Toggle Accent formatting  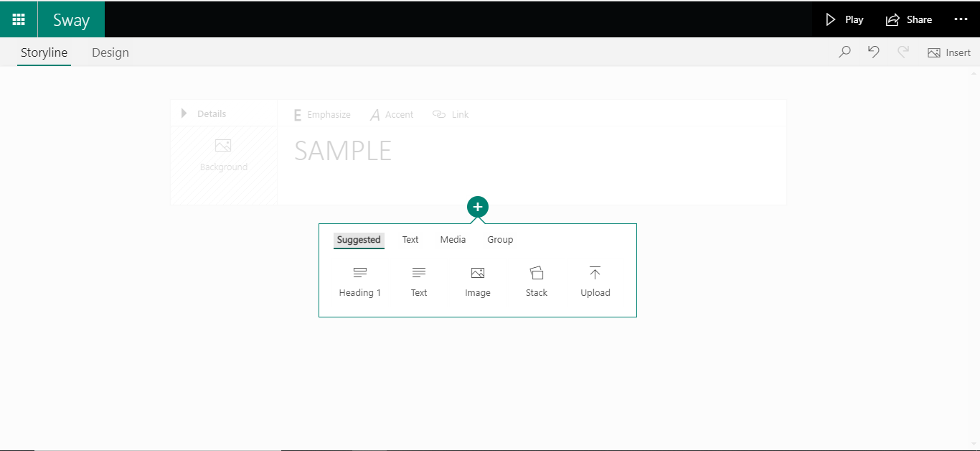tap(392, 114)
